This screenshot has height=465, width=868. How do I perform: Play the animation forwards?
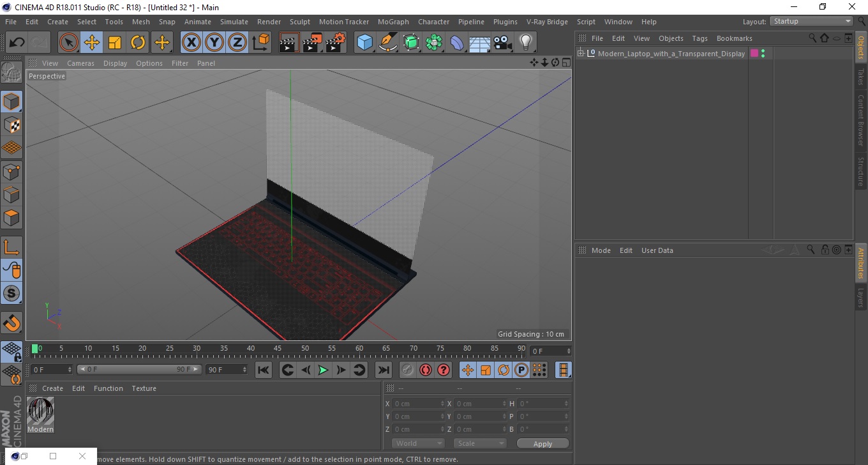[x=324, y=370]
